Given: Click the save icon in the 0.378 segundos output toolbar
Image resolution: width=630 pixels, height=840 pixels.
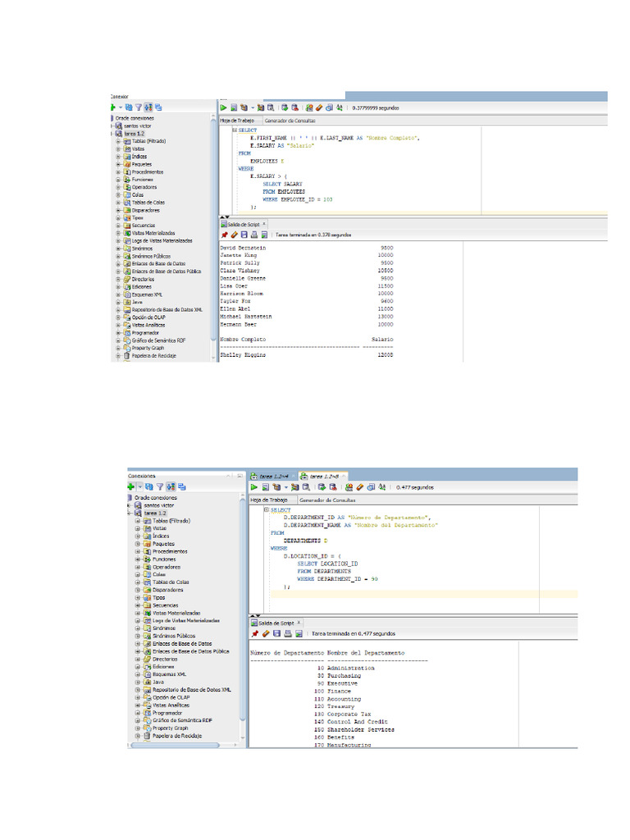Looking at the screenshot, I should coord(243,234).
